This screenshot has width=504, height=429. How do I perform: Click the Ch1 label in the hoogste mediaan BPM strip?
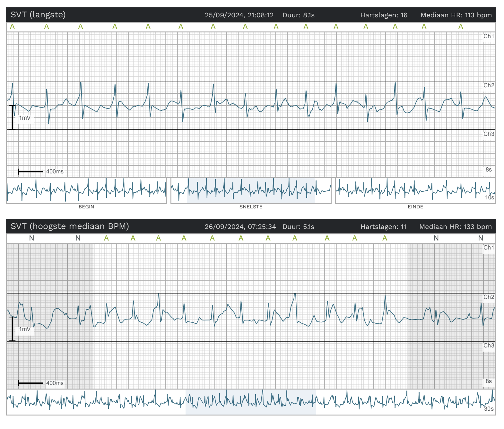coord(489,248)
